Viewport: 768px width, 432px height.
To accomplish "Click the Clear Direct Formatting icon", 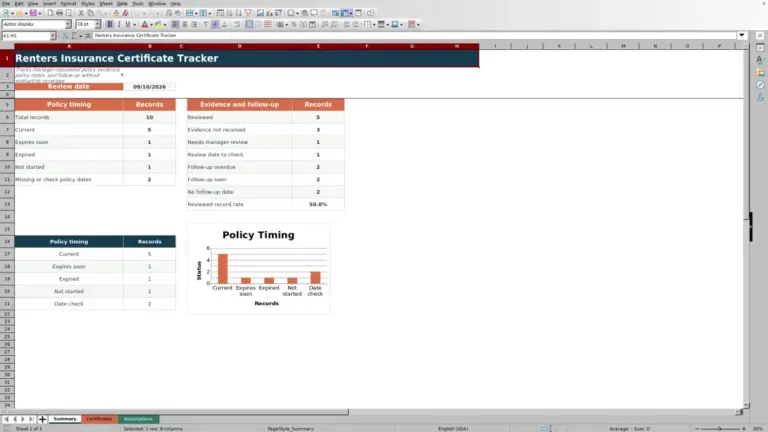I will coord(125,13).
